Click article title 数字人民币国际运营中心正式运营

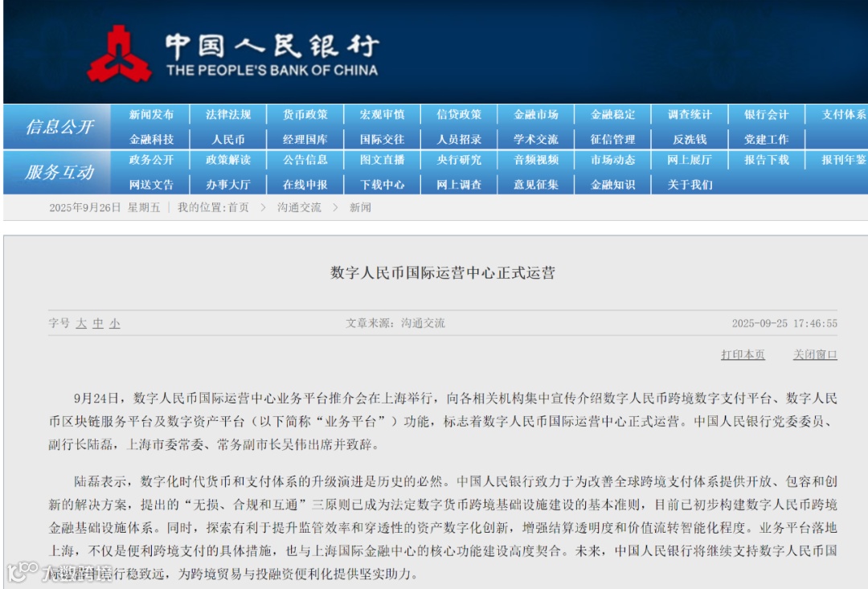[443, 273]
